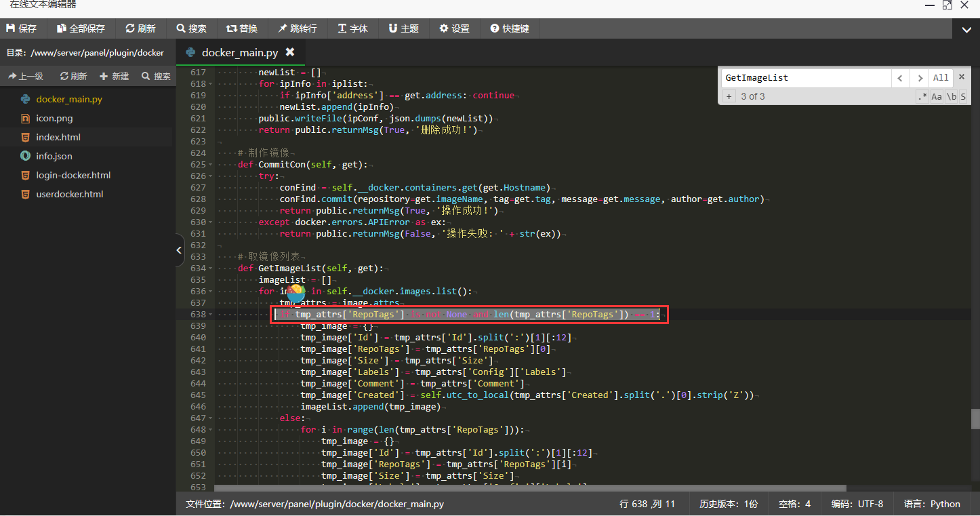This screenshot has width=980, height=516.
Task: Close the docker_main.py tab with X
Action: [290, 52]
